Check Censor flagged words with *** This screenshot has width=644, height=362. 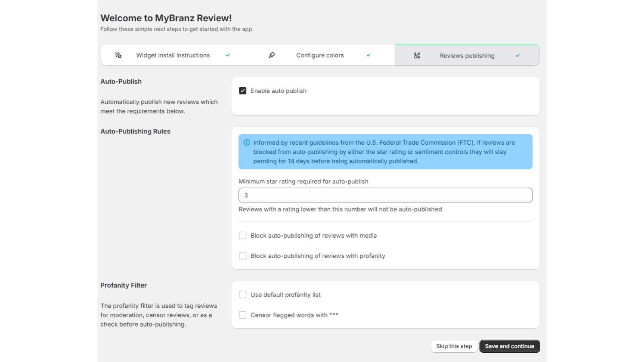coord(243,315)
